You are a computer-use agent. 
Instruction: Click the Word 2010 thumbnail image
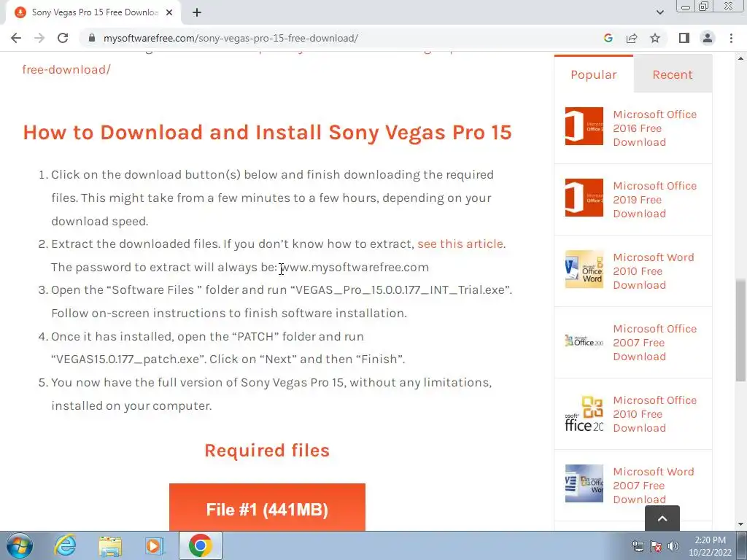coord(584,269)
